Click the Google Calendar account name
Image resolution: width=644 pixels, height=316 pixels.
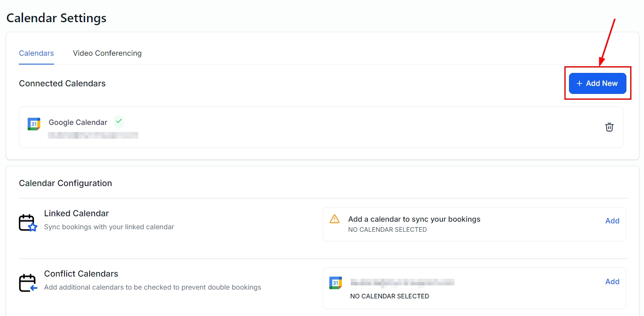(x=78, y=122)
